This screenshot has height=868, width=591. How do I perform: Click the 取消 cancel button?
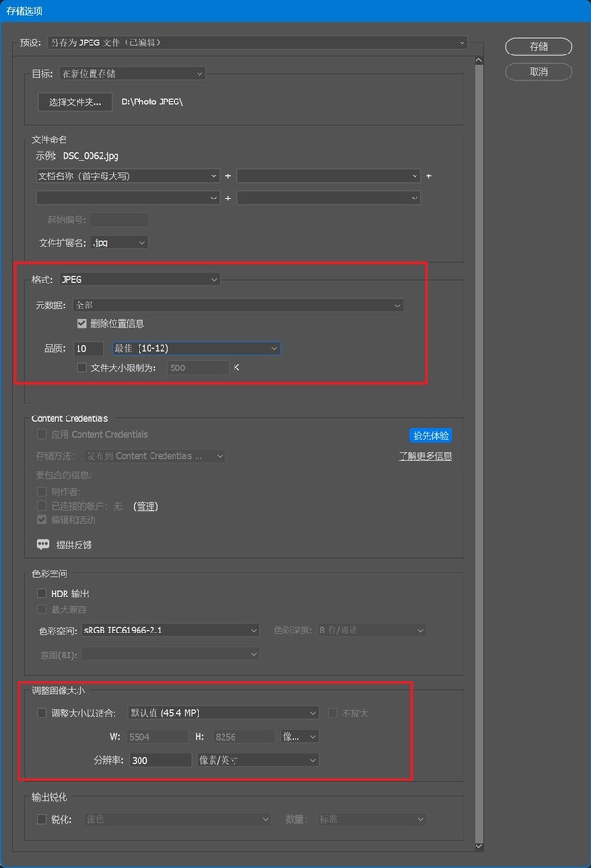(x=538, y=72)
